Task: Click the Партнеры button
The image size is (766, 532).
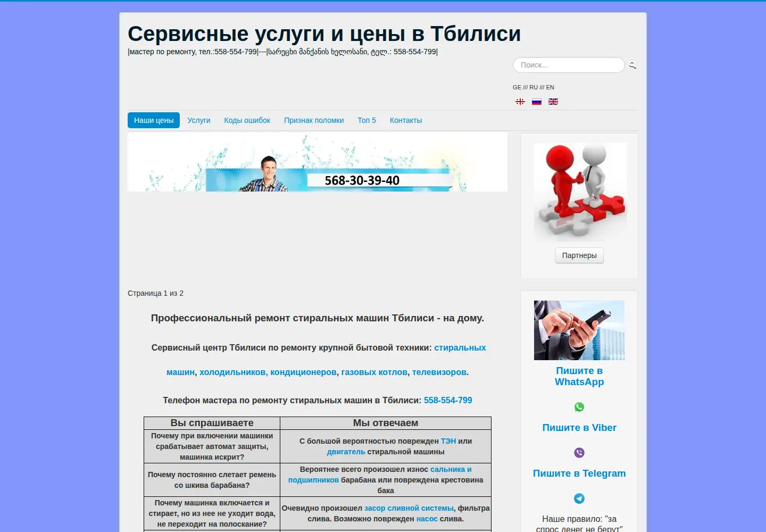Action: tap(579, 255)
